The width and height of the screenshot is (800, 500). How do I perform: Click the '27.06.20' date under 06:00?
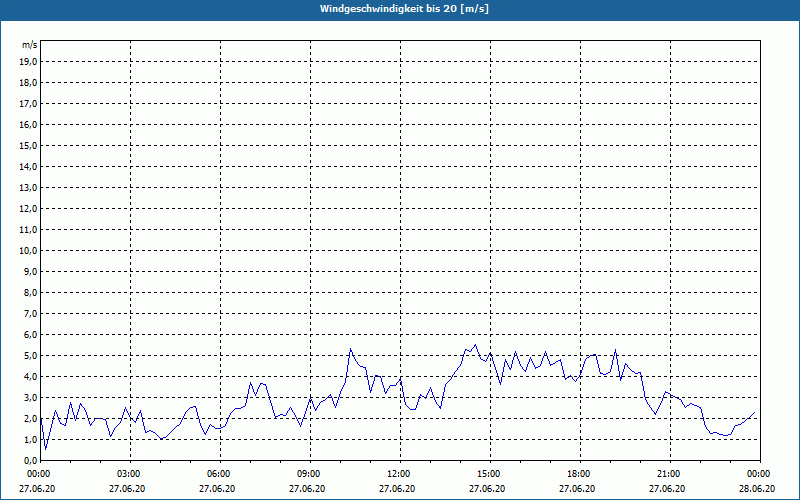pyautogui.click(x=217, y=489)
